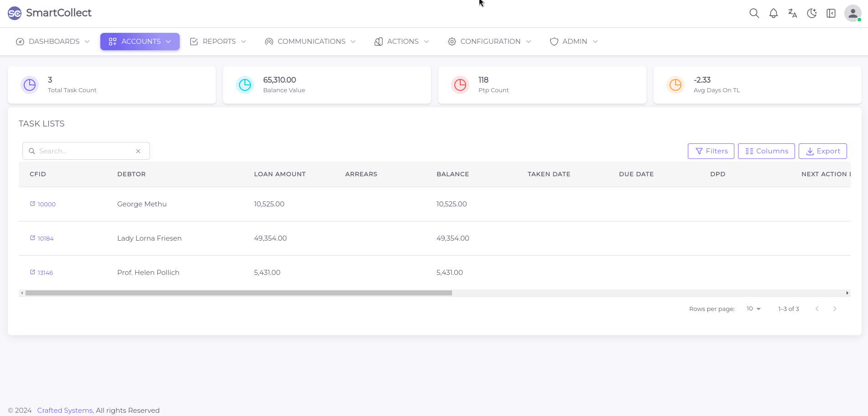
Task: Click Balance Value pie chart icon
Action: point(245,85)
